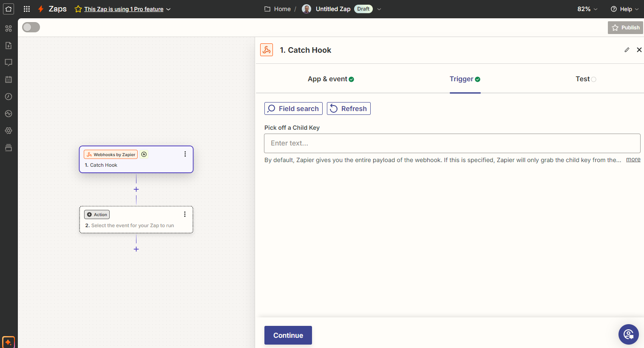Viewport: 644px width, 348px height.
Task: Click the 'more' link under description
Action: pos(633,160)
